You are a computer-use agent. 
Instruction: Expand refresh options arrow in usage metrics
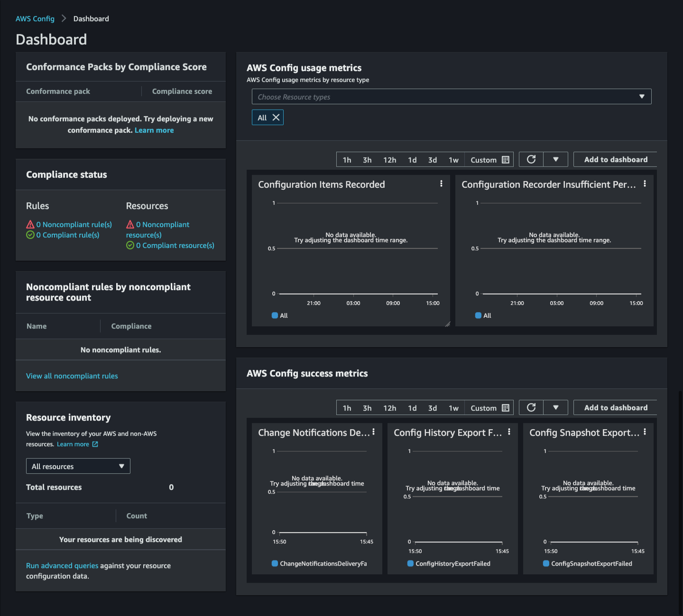[556, 159]
